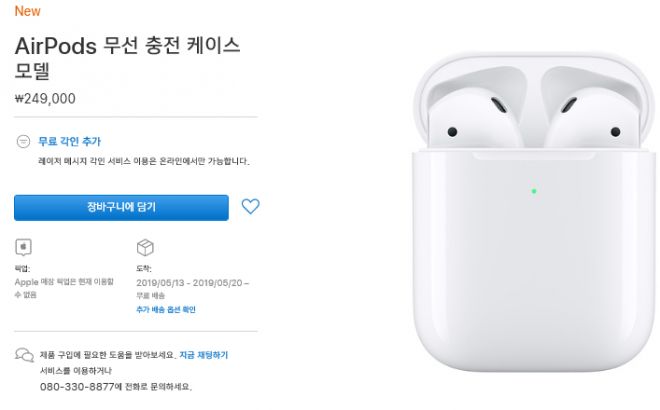Add to cart with 장바구니에 담기 button

click(x=121, y=208)
